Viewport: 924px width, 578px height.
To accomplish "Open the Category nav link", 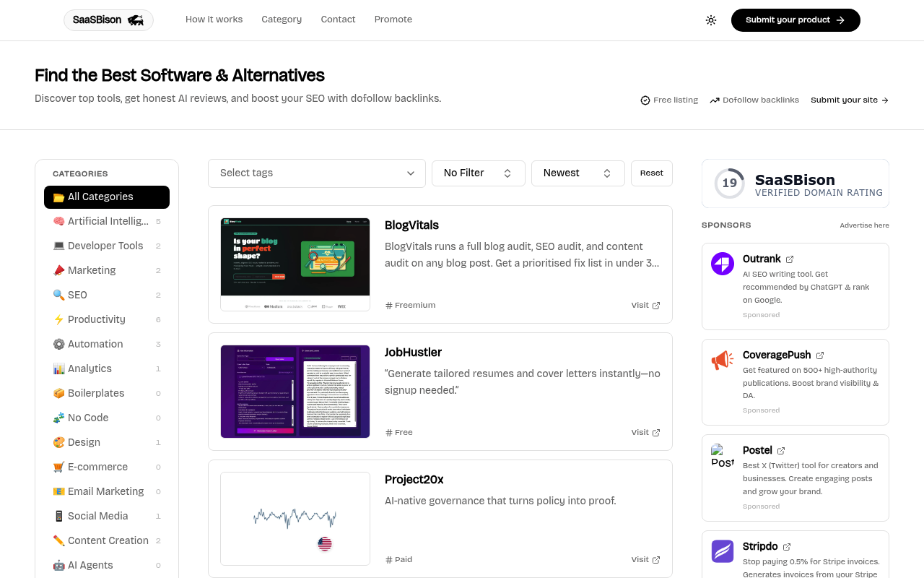I will coord(282,20).
